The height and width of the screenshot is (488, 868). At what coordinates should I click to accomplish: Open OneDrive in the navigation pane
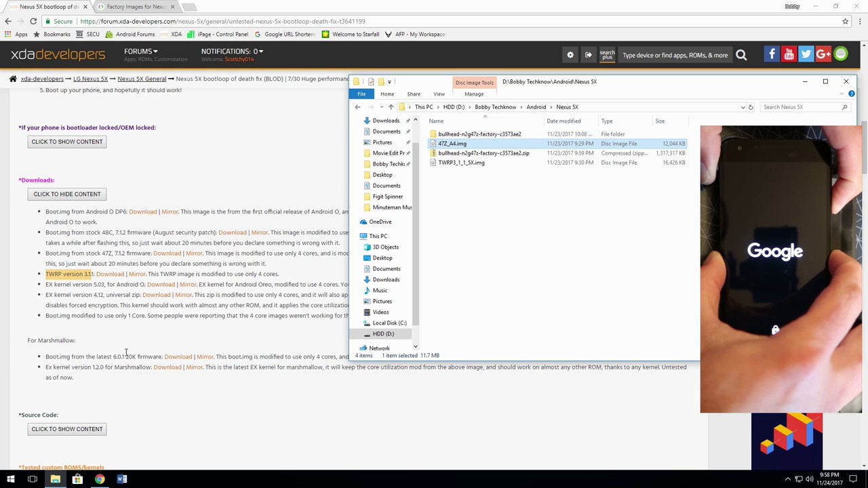coord(380,222)
